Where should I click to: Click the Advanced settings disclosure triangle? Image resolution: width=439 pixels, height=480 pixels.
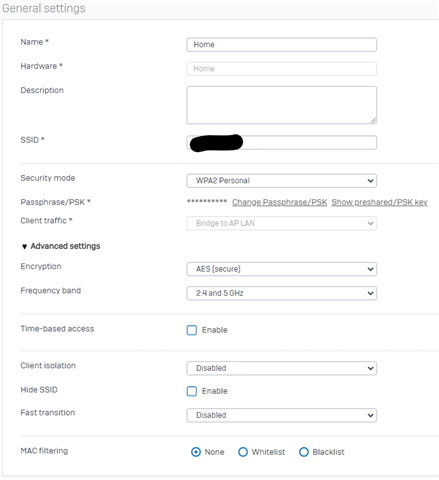[24, 247]
